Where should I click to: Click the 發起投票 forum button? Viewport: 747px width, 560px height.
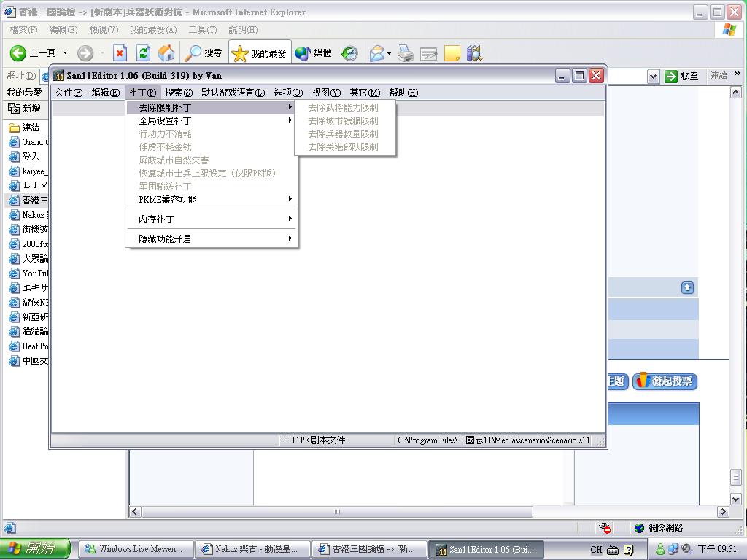point(665,381)
